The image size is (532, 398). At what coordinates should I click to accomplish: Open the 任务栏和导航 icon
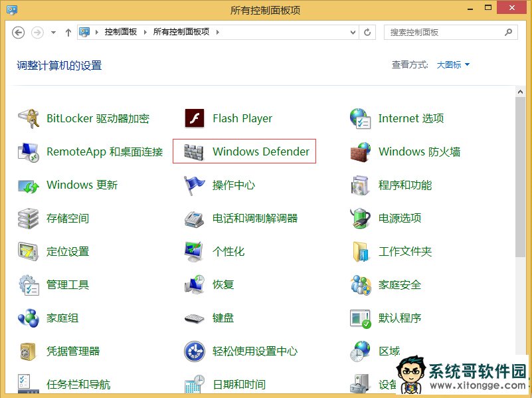point(29,384)
